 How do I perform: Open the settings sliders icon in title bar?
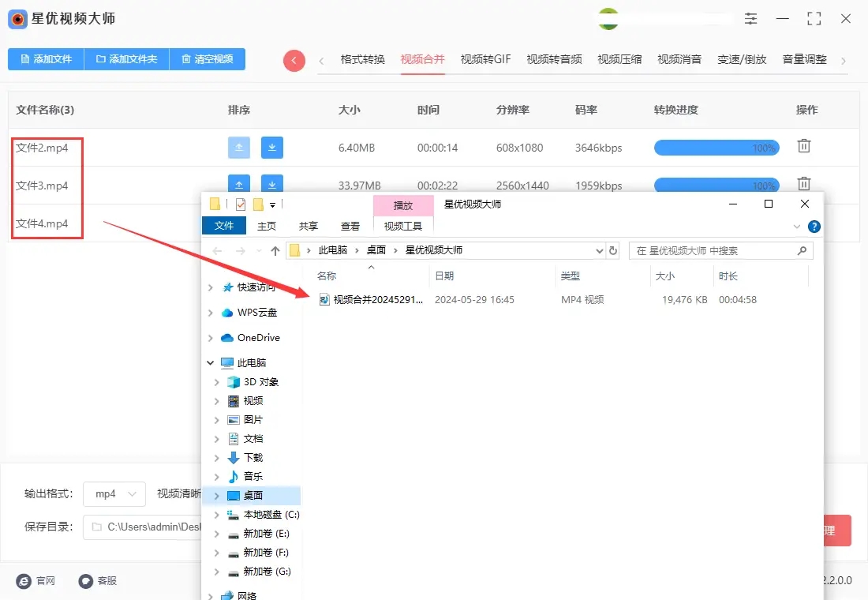point(750,19)
